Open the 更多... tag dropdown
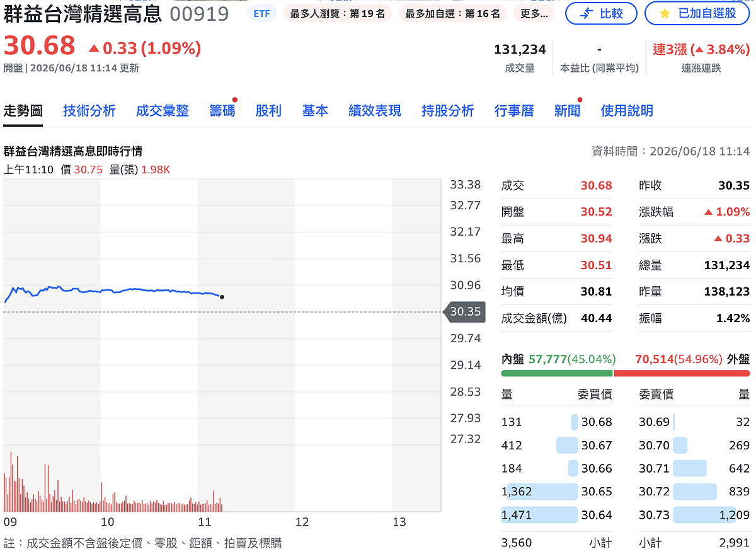Screen dimensions: 756x554 534,13
